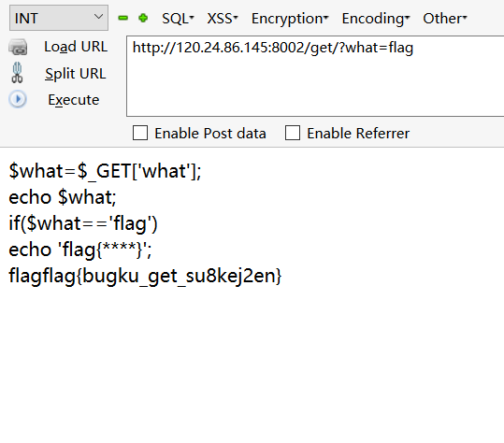Screen dimensions: 504x443
Task: Click the Load URL button label
Action: coord(76,47)
